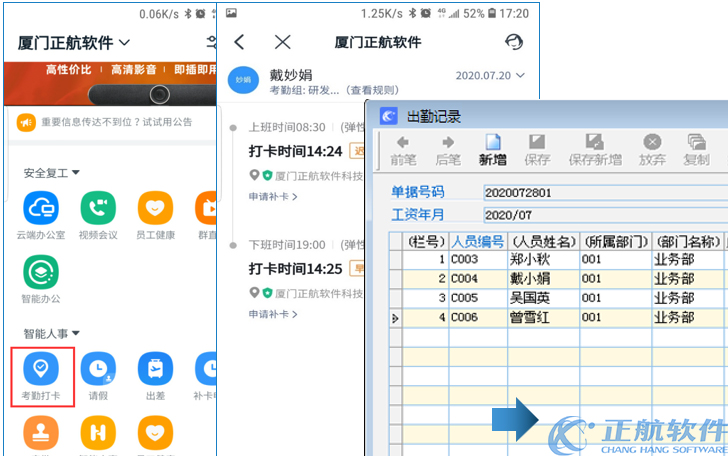Viewport: 728px width, 456px height.
Task: Click name cell 郑小秋
Action: [543, 259]
